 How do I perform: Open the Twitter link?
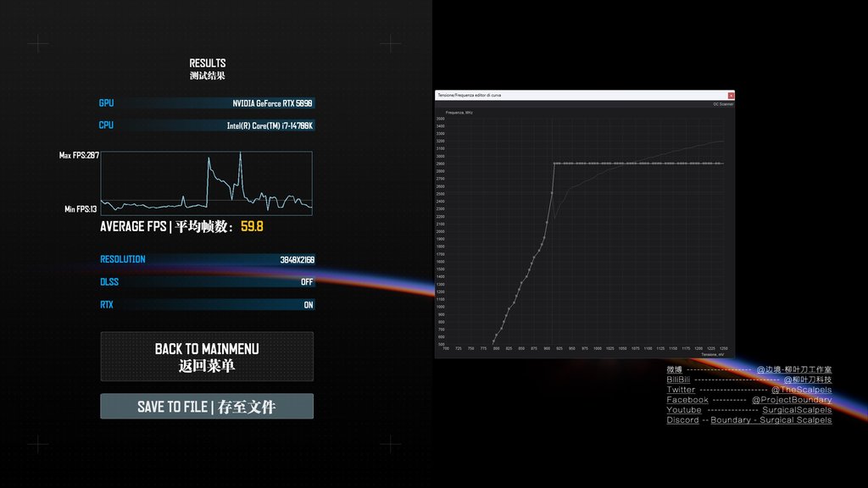point(681,390)
